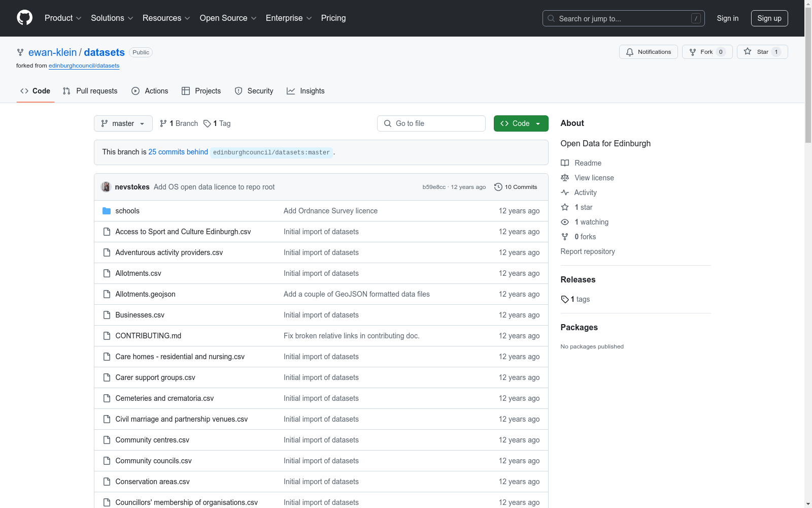Expand the Resources menu

pos(166,18)
